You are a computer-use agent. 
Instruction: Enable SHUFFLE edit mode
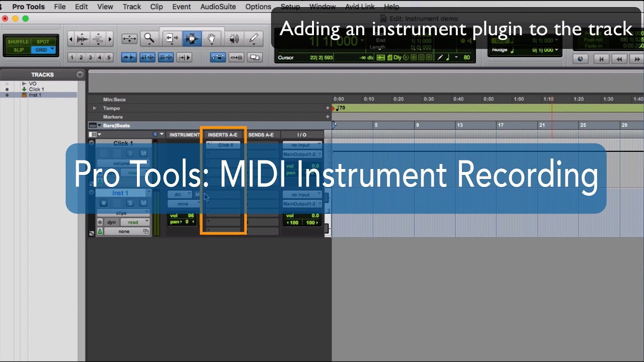[x=19, y=42]
